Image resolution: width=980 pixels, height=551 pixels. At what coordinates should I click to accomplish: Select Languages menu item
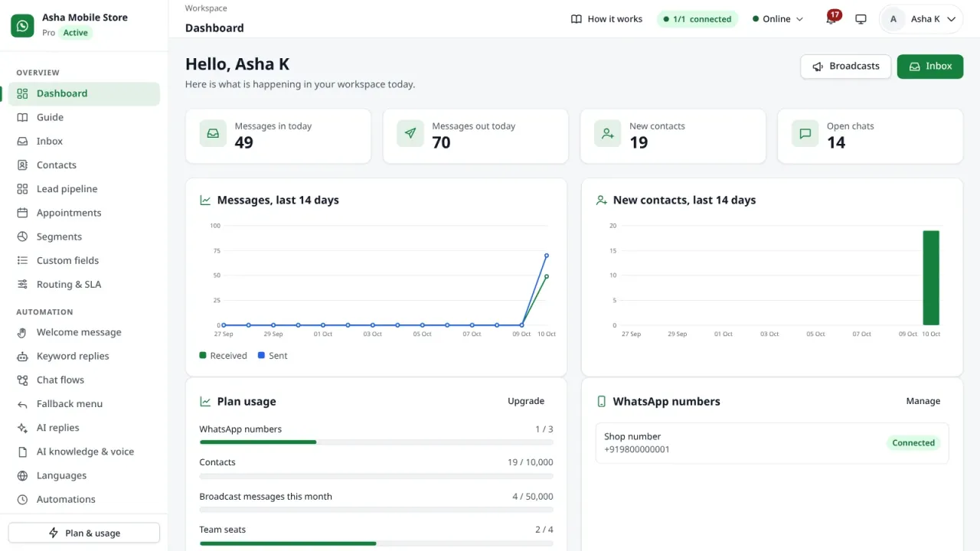[84, 475]
